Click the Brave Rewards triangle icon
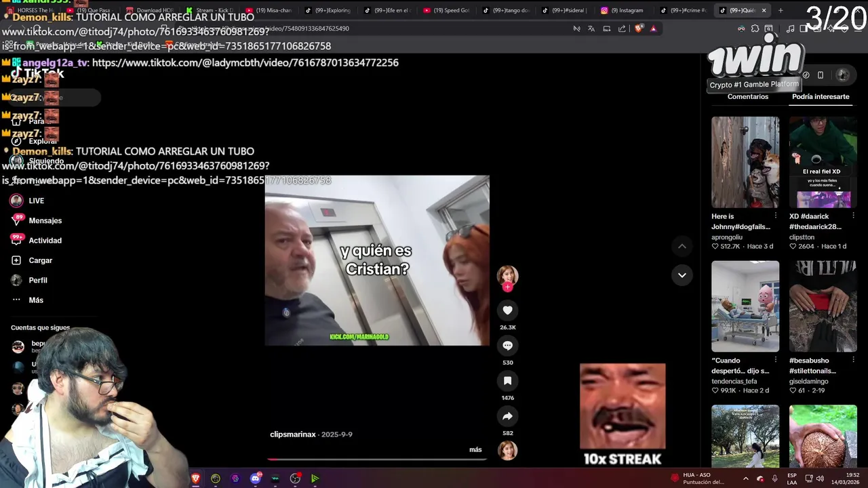The height and width of the screenshot is (488, 868). click(x=653, y=28)
